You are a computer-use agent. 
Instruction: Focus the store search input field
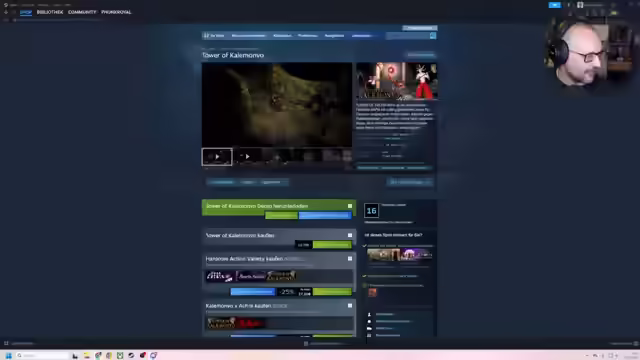(408, 36)
